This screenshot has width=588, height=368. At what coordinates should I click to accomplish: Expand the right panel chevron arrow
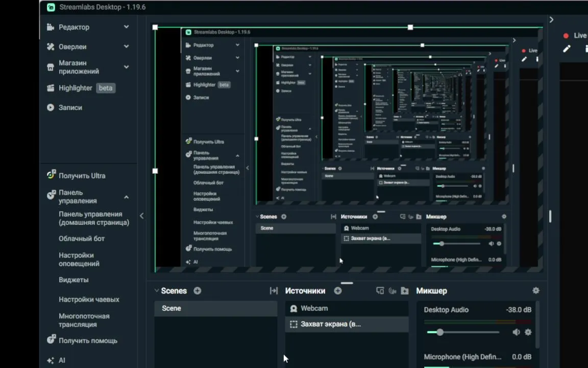point(551,19)
